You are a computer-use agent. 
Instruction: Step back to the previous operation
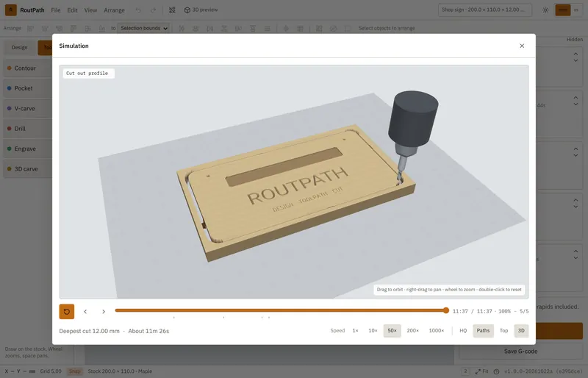tap(85, 312)
